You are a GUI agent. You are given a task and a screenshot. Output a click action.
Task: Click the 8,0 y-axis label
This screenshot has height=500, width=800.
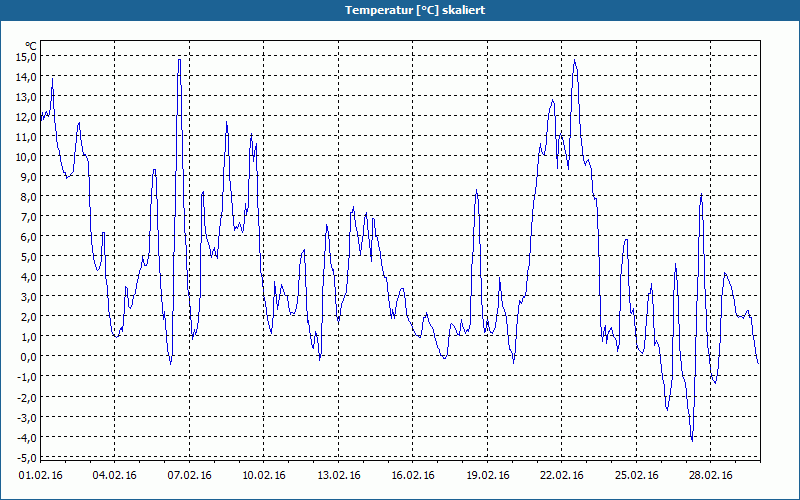click(x=28, y=197)
